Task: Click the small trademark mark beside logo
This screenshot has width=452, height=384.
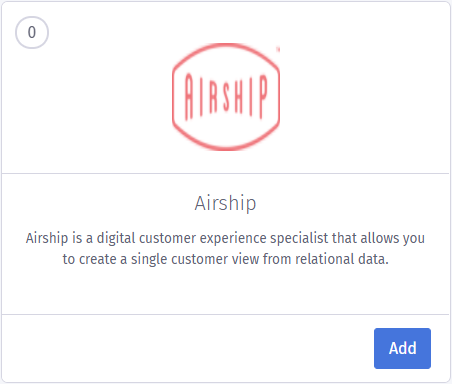Action: tap(278, 49)
